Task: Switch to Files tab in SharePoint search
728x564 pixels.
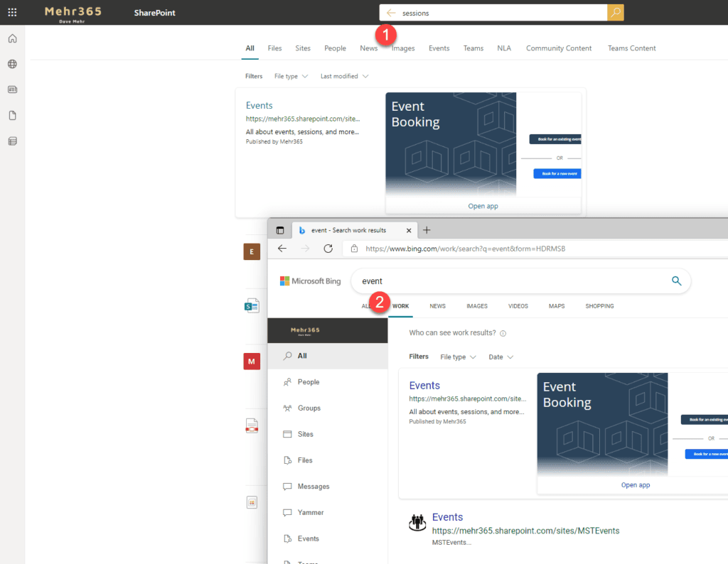Action: 274,48
